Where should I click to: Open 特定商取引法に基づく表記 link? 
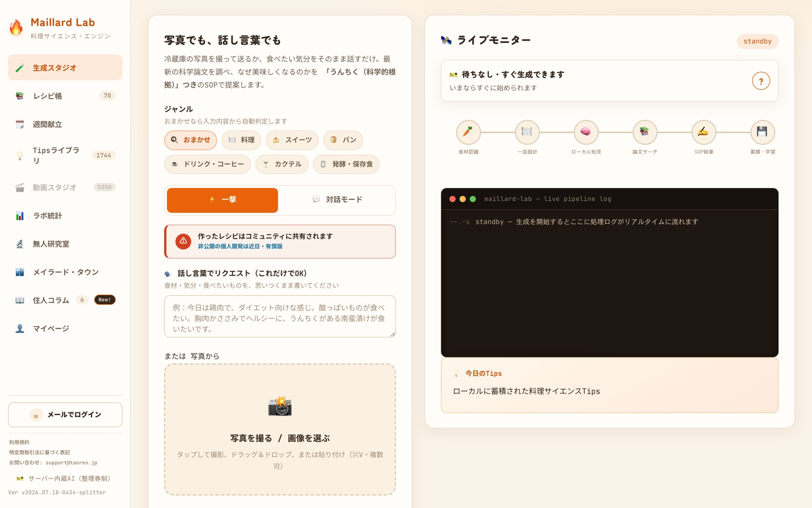tap(40, 453)
